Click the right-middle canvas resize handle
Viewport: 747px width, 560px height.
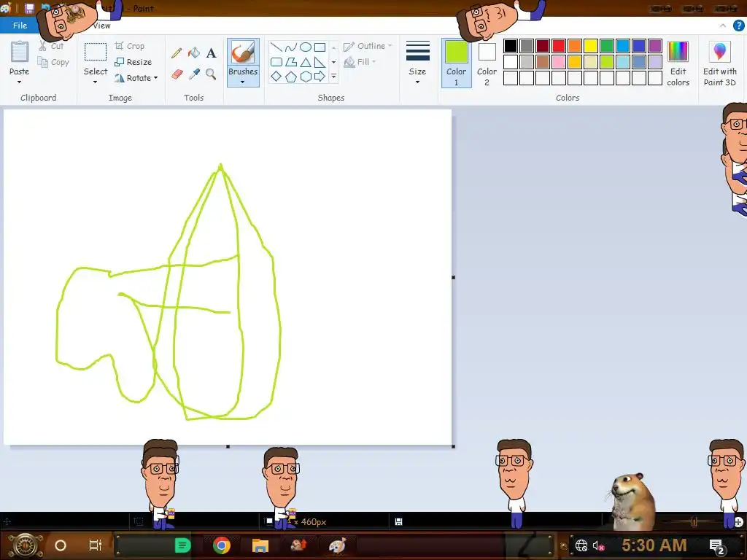(x=454, y=277)
